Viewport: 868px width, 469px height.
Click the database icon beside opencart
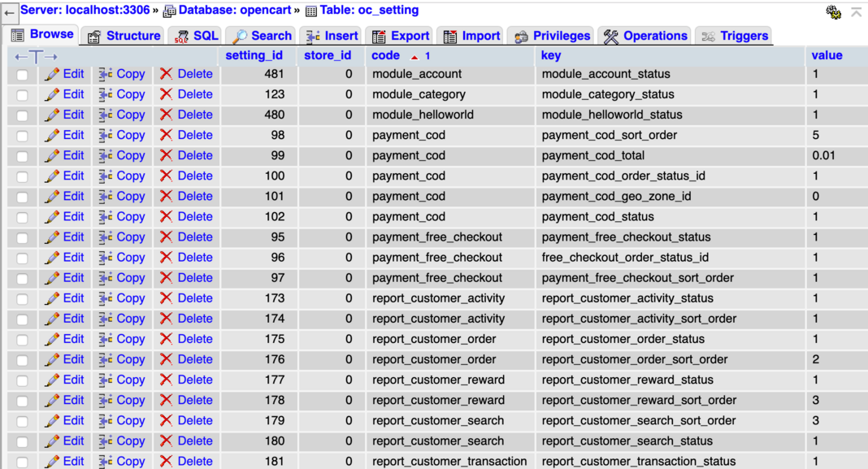point(168,10)
